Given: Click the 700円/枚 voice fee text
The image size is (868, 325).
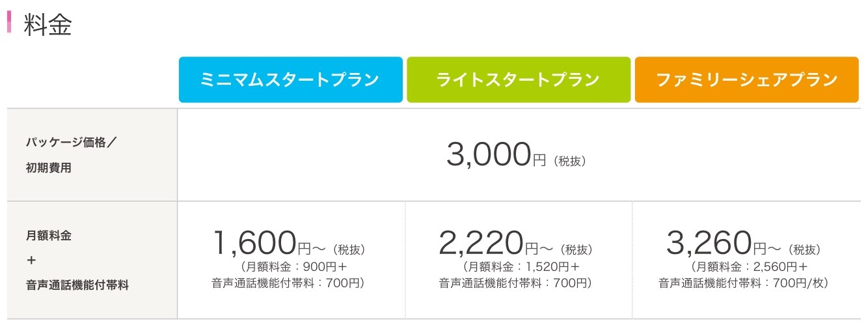Looking at the screenshot, I should coord(798,283).
